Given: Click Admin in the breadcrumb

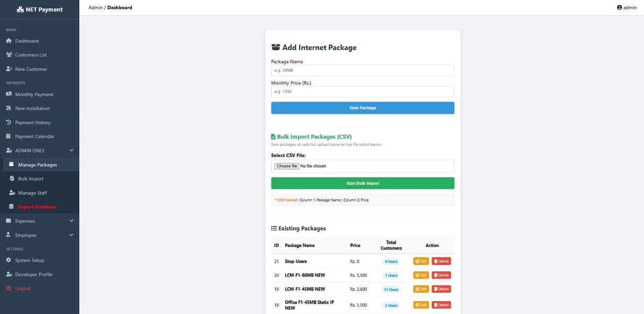Looking at the screenshot, I should coord(95,8).
